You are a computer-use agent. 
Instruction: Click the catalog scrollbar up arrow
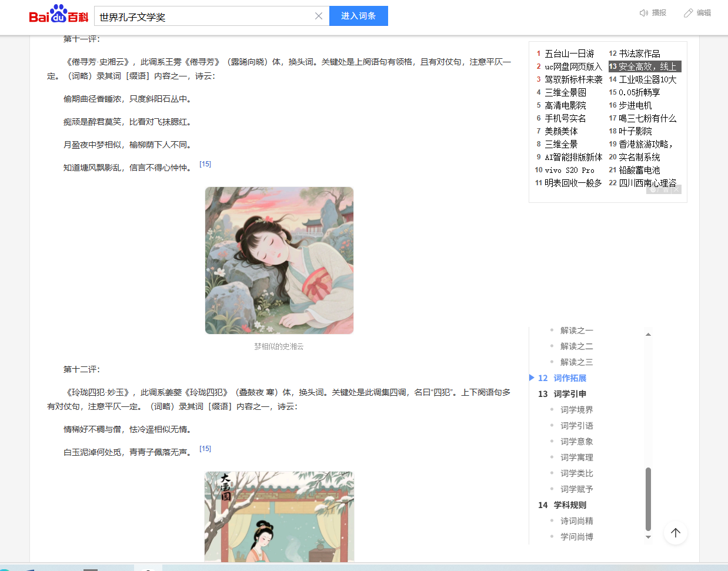pyautogui.click(x=648, y=335)
